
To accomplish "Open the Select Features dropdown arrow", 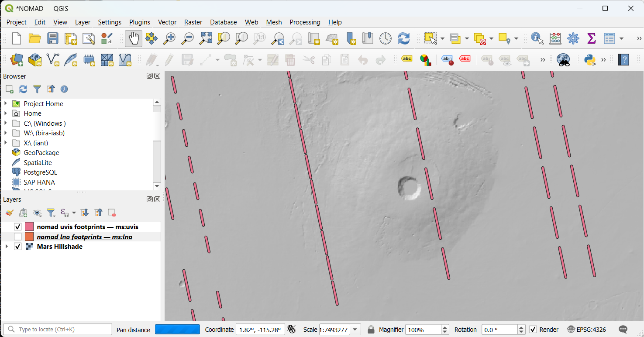I will pos(442,38).
